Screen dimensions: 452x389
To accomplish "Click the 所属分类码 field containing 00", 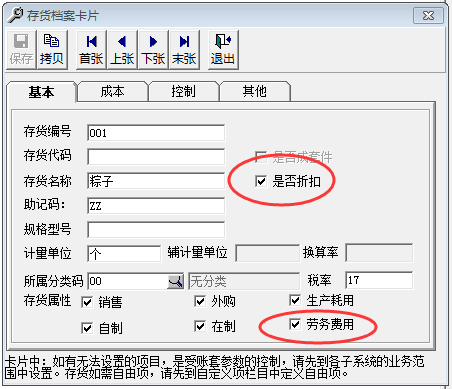I will (127, 282).
